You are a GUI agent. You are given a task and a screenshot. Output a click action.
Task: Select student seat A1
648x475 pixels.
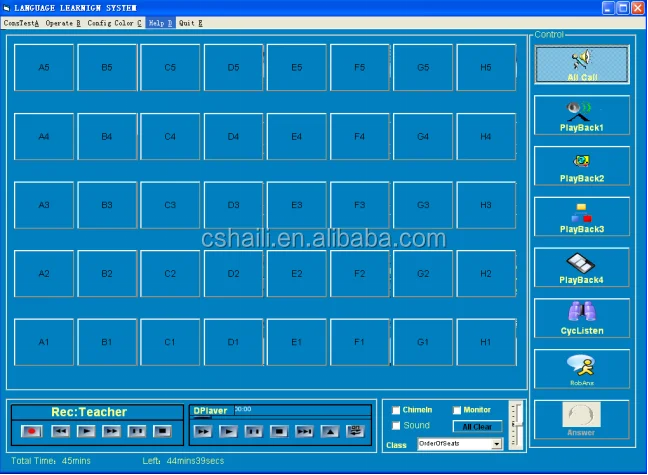(x=44, y=342)
